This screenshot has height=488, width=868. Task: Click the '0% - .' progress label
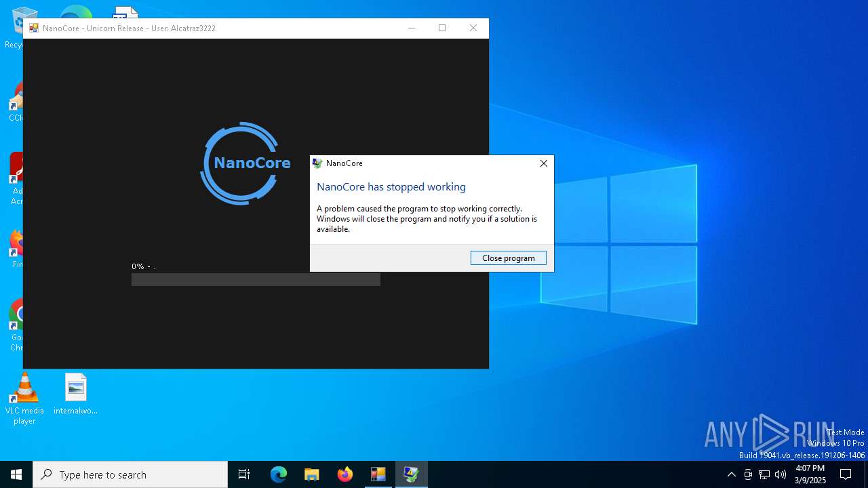(144, 266)
